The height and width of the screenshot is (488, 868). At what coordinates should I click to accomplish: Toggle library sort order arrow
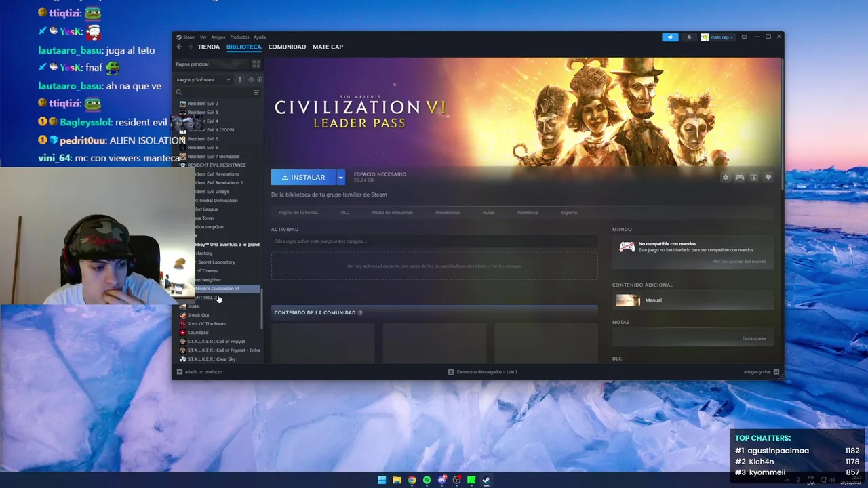[239, 79]
